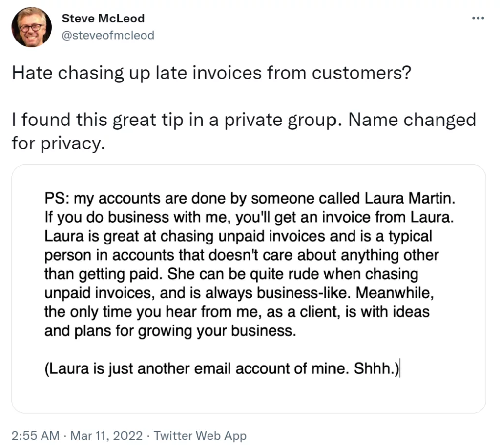
Task: Click the 'and plans for growing your business.' line
Action: 170,331
